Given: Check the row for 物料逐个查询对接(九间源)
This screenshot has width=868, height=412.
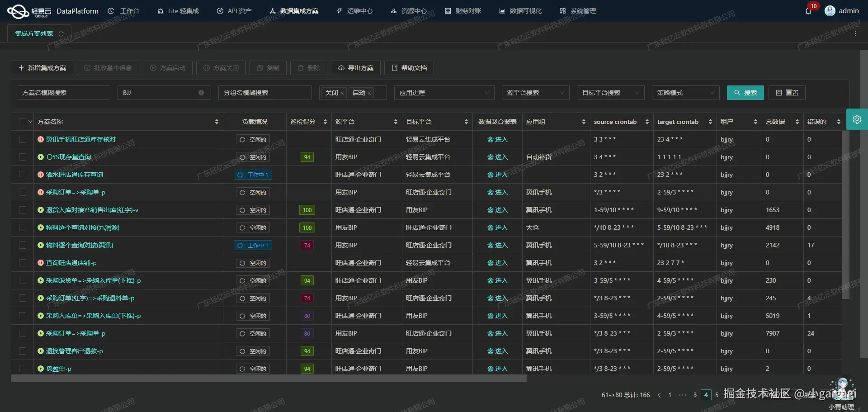Looking at the screenshot, I should tap(23, 227).
